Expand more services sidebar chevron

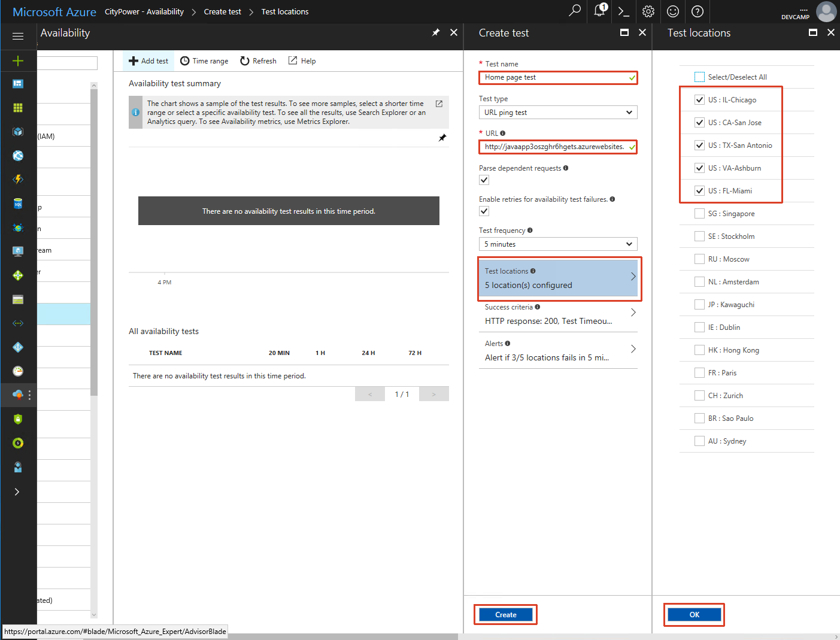(x=17, y=492)
